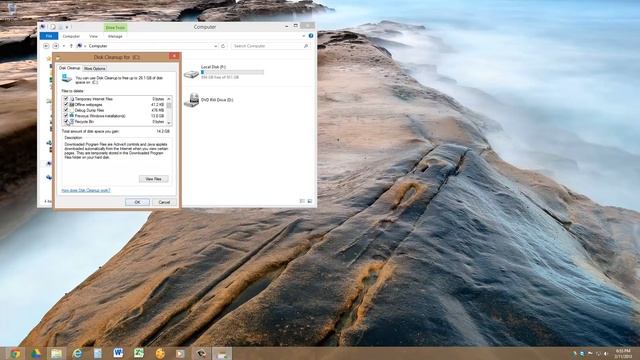Viewport: 640px width, 360px height.
Task: Expand the ribbon chevron
Action: (x=304, y=36)
